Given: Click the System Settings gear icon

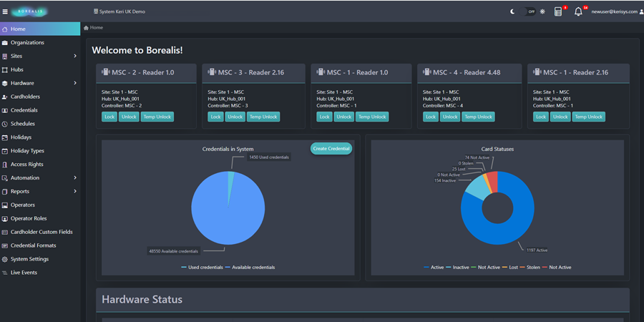Looking at the screenshot, I should [6, 259].
